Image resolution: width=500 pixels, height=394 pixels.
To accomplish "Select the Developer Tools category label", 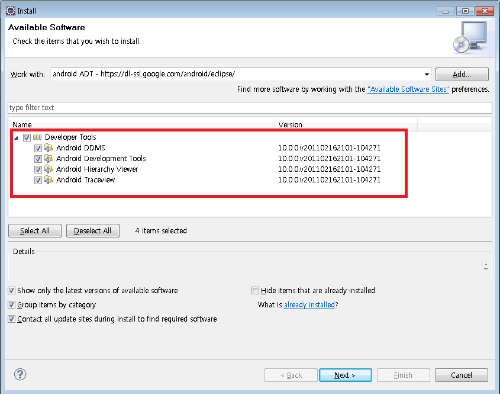I will (x=70, y=137).
